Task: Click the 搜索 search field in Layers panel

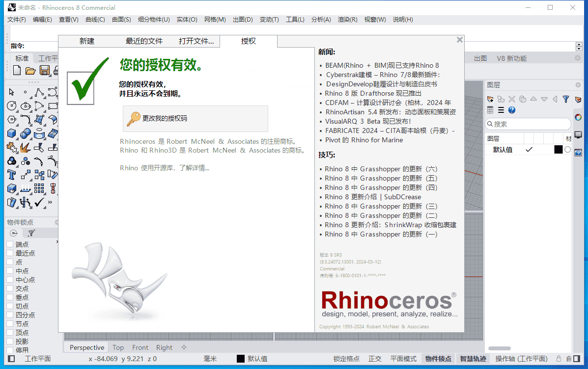Action: pos(528,124)
